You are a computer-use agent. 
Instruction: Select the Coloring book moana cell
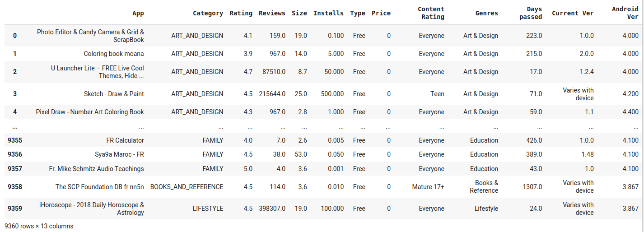[x=114, y=54]
